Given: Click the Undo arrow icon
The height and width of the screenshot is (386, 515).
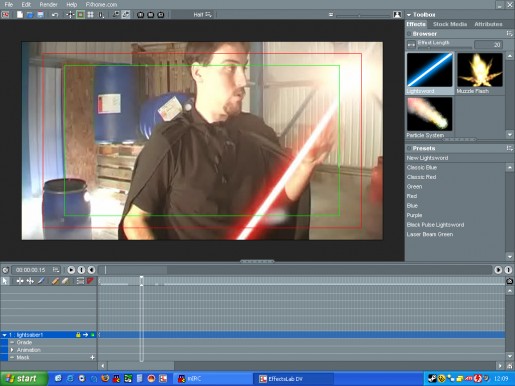Looking at the screenshot, I should pyautogui.click(x=55, y=15).
